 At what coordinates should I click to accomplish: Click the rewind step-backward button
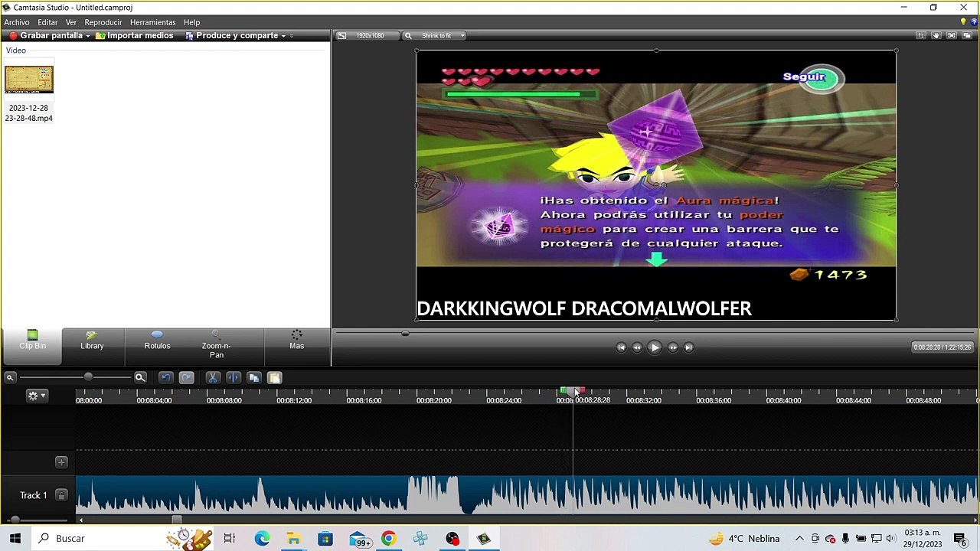click(x=637, y=347)
